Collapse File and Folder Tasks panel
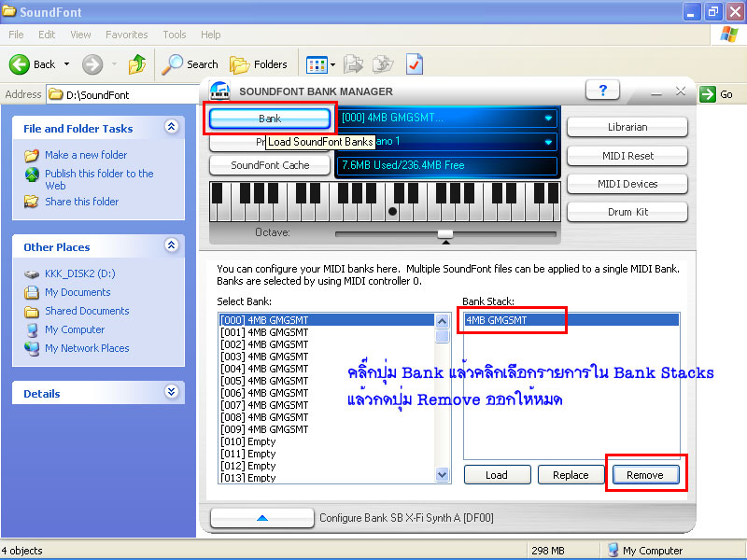747x560 pixels. pos(172,127)
